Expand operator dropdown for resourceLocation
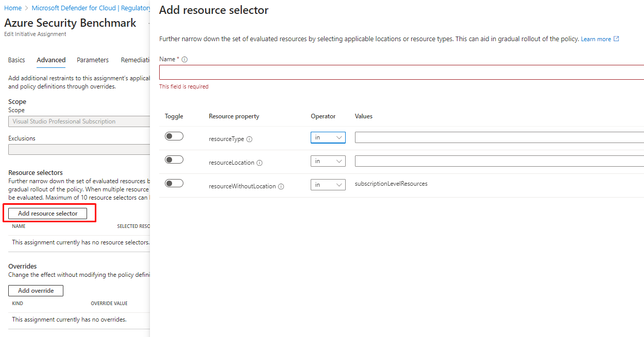 coord(328,161)
